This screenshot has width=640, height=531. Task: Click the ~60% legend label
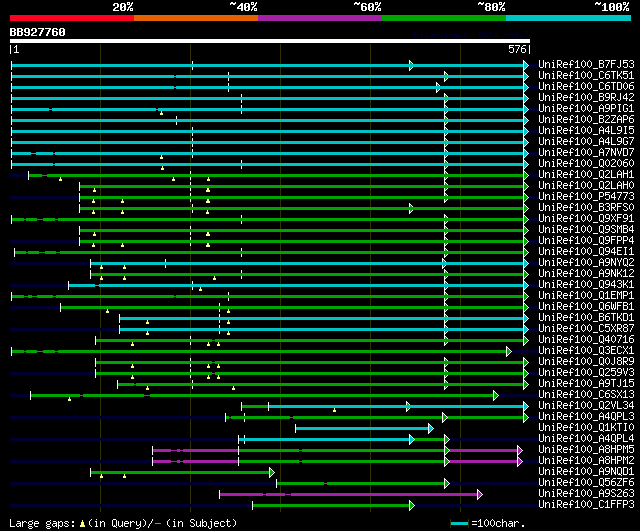pos(367,7)
